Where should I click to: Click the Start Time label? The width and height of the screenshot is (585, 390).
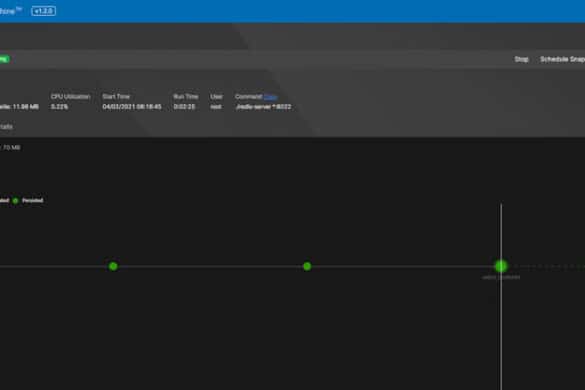pyautogui.click(x=116, y=97)
